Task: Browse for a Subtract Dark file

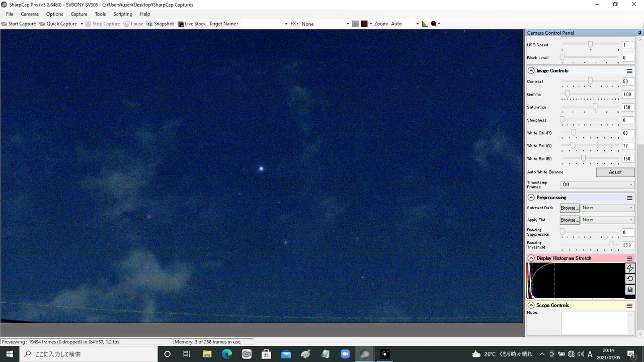Action: pos(570,208)
